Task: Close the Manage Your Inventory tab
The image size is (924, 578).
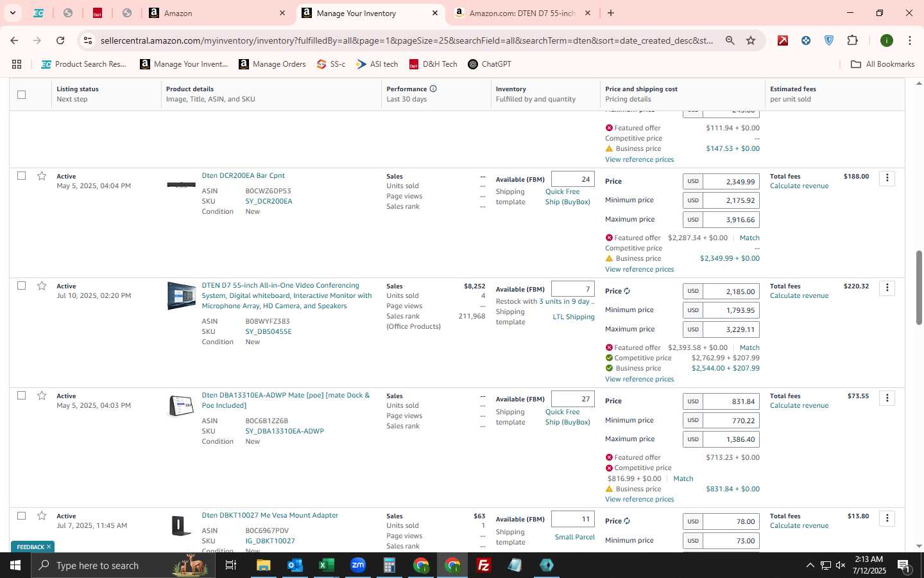Action: [x=434, y=13]
